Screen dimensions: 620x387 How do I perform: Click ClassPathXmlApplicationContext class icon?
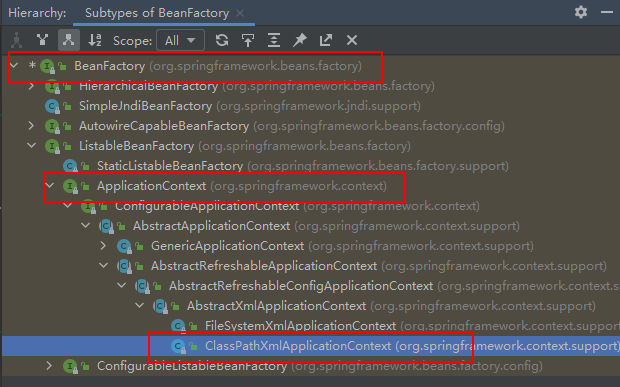pos(178,346)
